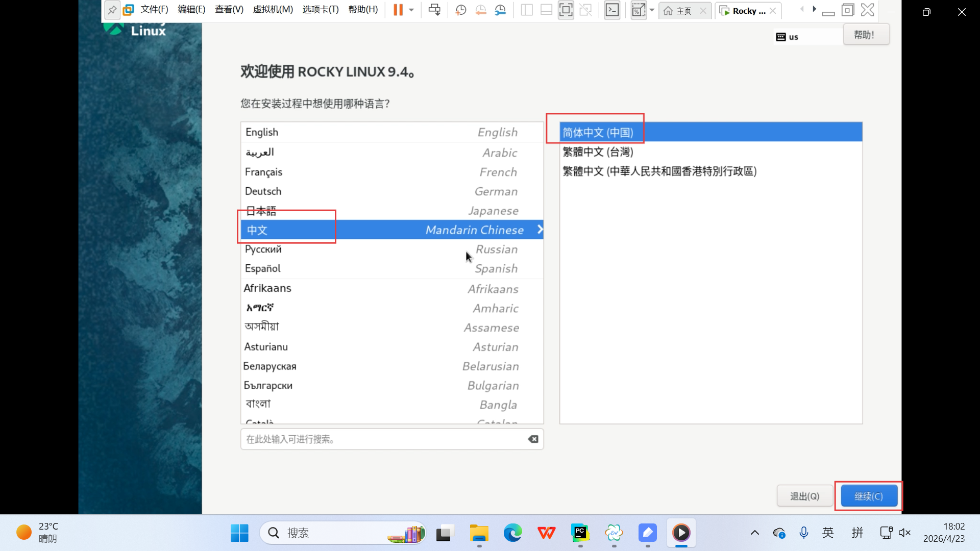Clear the language search field icon
The width and height of the screenshot is (980, 551).
click(533, 439)
